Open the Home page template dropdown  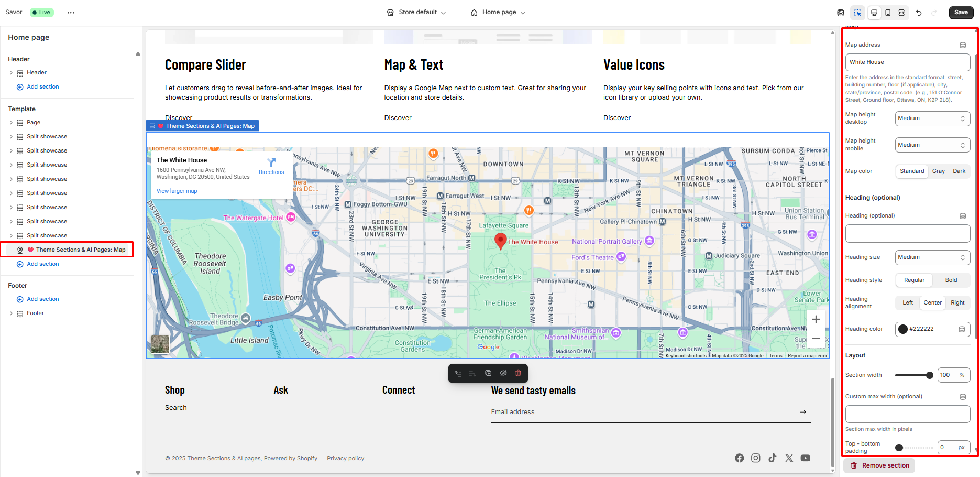point(498,13)
